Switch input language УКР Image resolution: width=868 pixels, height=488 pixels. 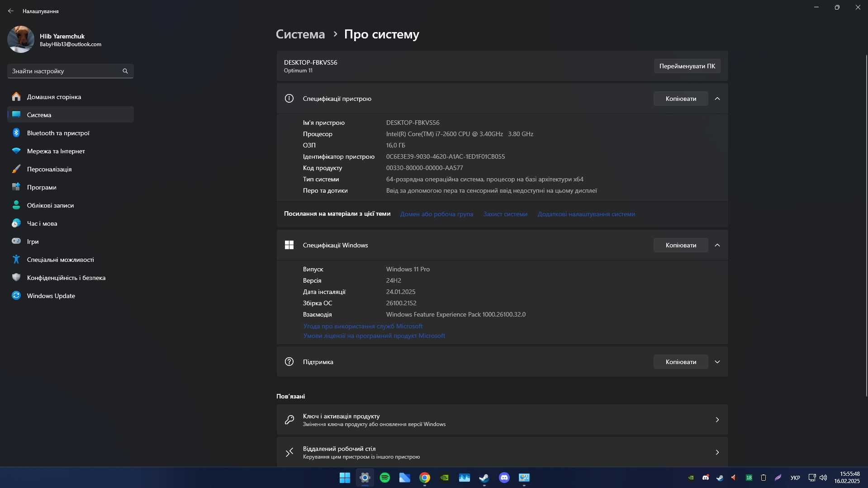[795, 478]
